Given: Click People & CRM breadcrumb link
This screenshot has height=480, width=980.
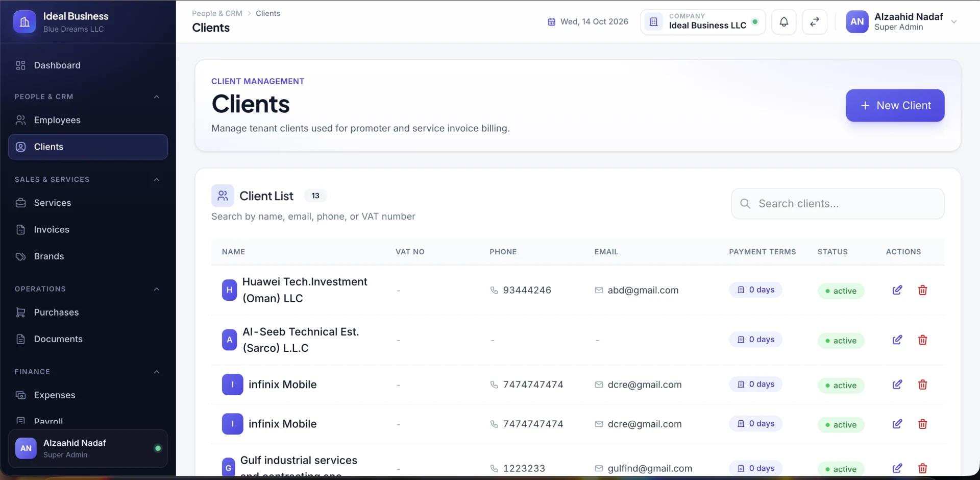Looking at the screenshot, I should coord(217,13).
